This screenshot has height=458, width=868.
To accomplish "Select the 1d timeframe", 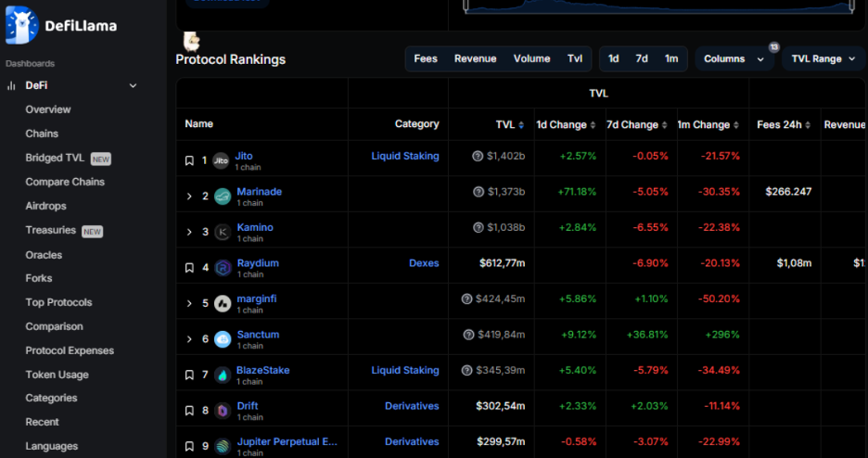I will tap(613, 58).
